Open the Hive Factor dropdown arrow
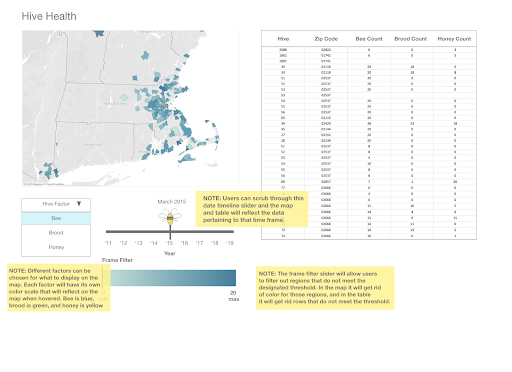Screen dimensions: 512x372 pyautogui.click(x=79, y=204)
